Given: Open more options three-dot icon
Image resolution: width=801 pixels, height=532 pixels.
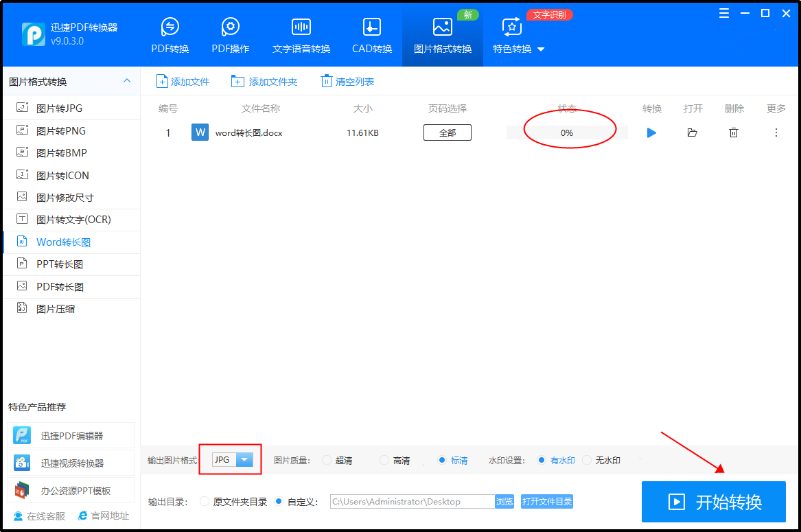Looking at the screenshot, I should tap(776, 133).
